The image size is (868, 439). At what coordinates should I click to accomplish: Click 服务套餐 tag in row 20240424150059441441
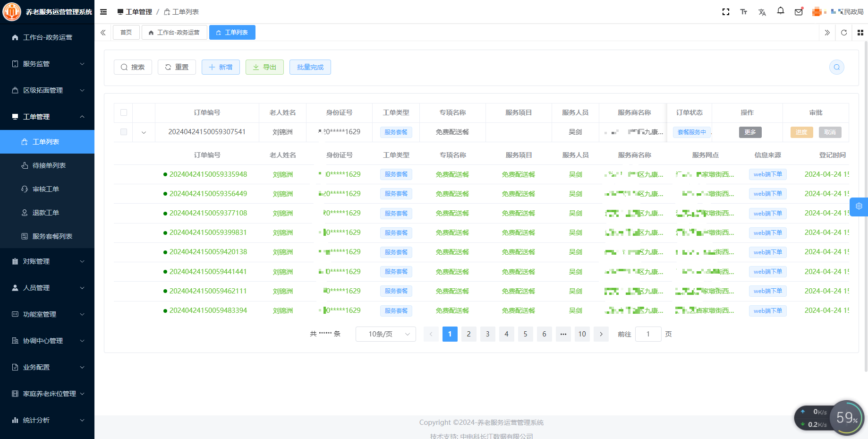(x=396, y=272)
